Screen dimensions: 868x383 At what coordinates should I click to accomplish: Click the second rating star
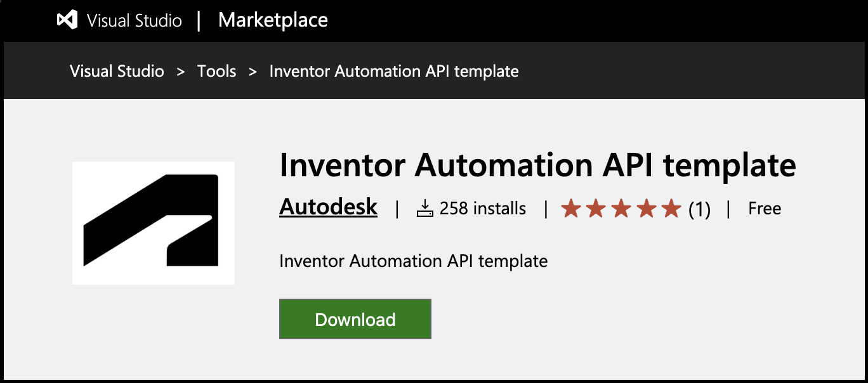pos(596,209)
